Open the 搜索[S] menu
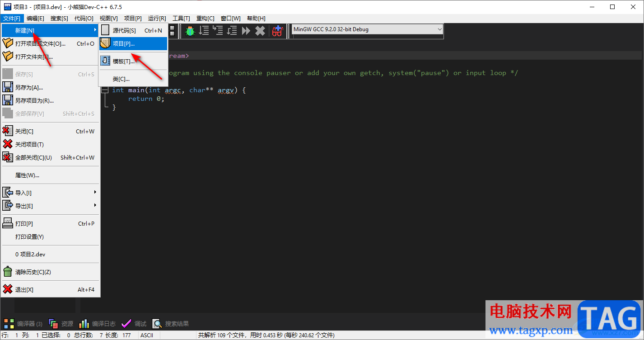644x340 pixels. pyautogui.click(x=59, y=18)
